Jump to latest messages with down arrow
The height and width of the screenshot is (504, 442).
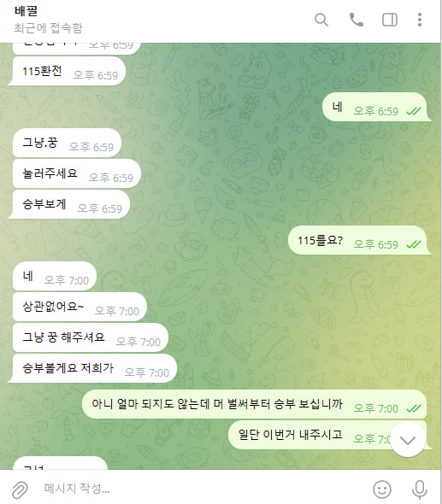pyautogui.click(x=408, y=440)
